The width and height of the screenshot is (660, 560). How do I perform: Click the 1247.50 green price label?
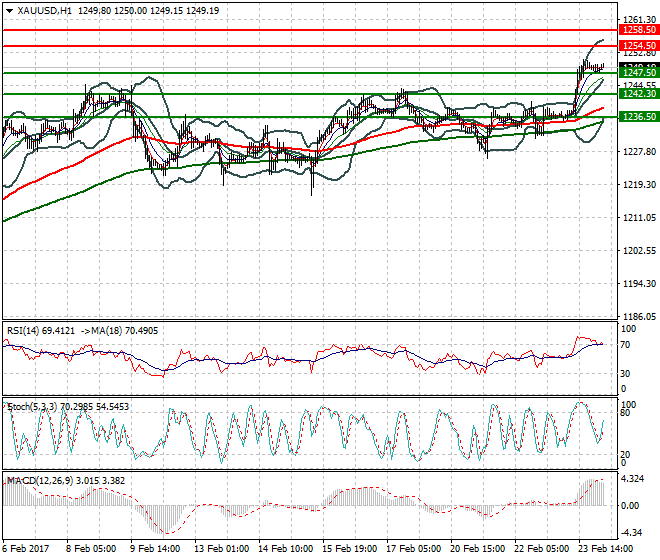click(x=639, y=73)
